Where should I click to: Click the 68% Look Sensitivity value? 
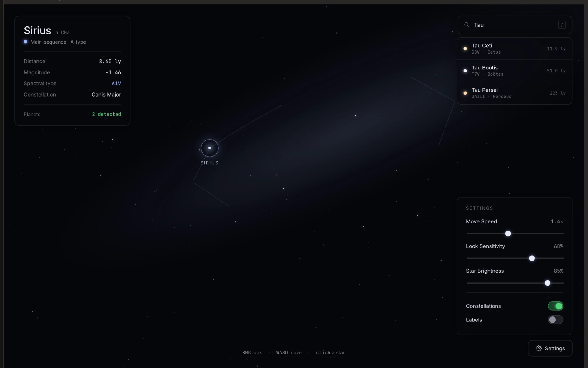559,246
